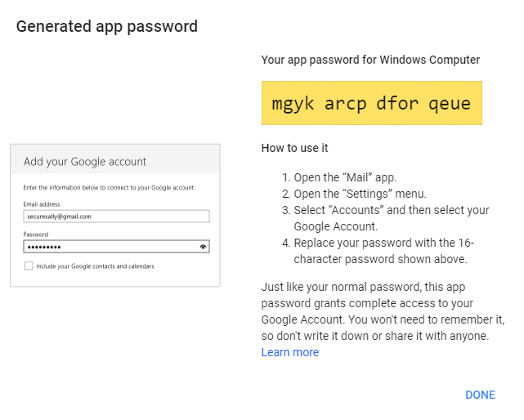The height and width of the screenshot is (420, 524).
Task: Toggle password visibility eye icon
Action: 203,246
